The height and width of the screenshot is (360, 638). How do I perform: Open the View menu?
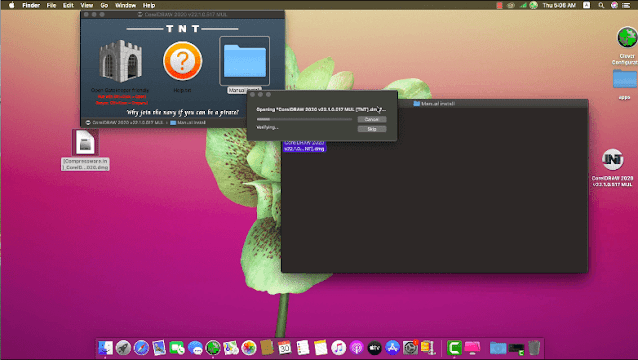pyautogui.click(x=87, y=5)
